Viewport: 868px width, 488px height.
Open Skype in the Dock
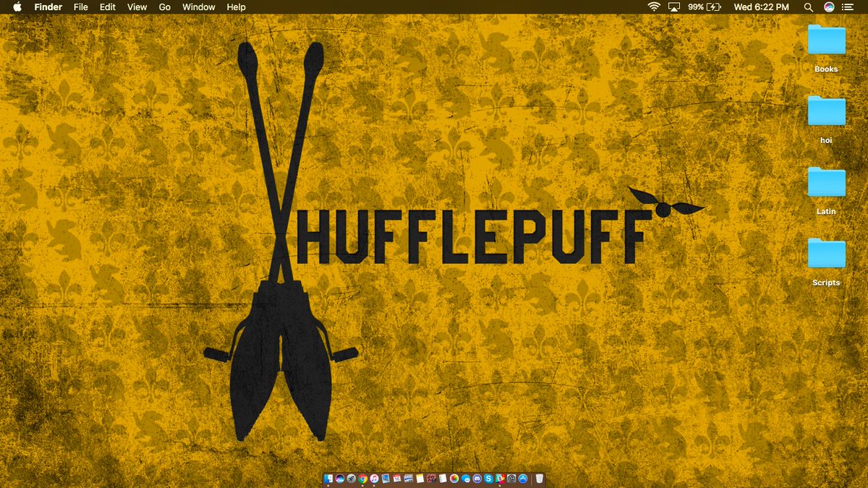pyautogui.click(x=488, y=479)
